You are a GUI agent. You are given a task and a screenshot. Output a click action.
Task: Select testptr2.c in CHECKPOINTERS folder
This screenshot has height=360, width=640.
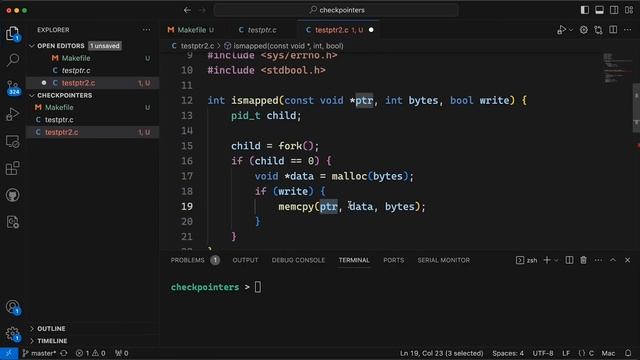93,132
